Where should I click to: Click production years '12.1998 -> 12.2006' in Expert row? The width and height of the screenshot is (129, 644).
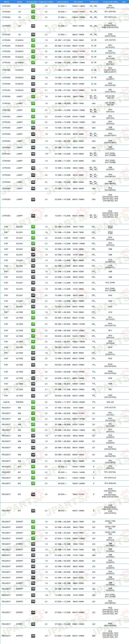(x=63, y=595)
